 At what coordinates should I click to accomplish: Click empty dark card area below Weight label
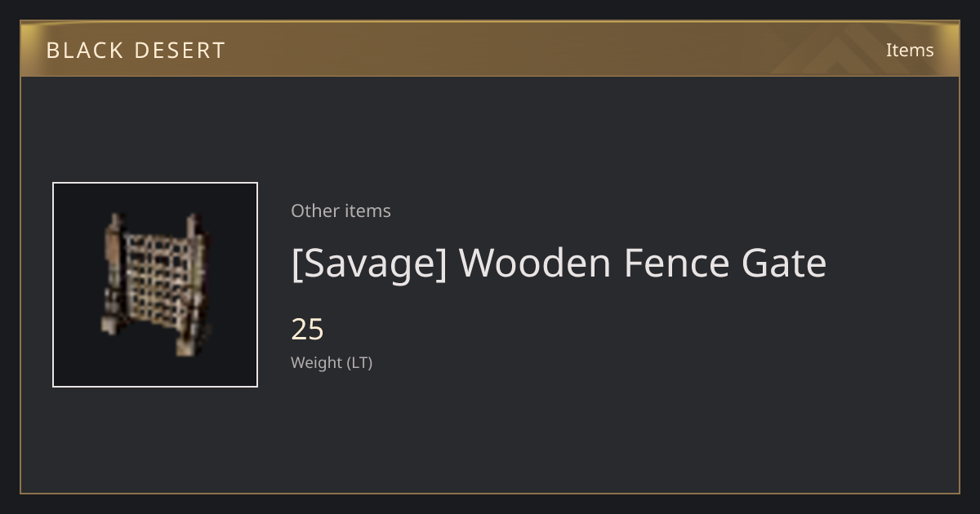coord(490,432)
